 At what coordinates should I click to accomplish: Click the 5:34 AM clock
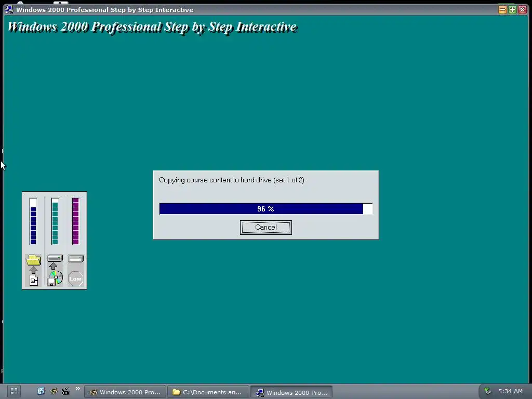tap(510, 391)
